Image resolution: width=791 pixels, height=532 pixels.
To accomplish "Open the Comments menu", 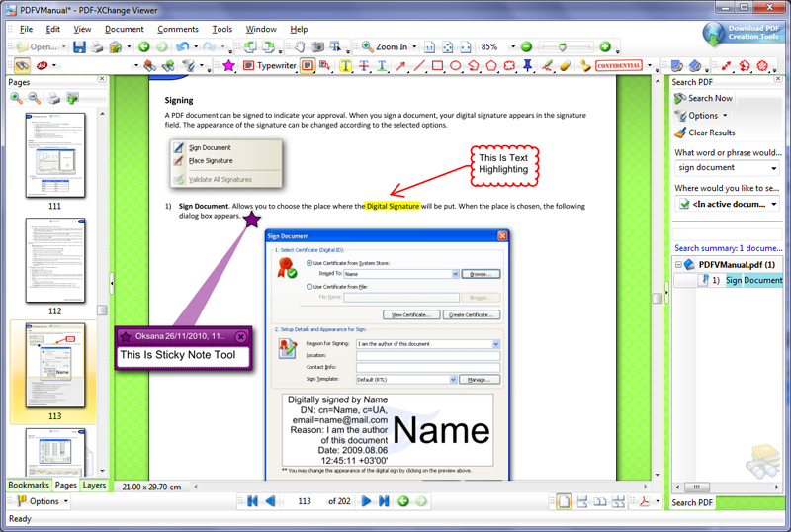I will tap(178, 29).
